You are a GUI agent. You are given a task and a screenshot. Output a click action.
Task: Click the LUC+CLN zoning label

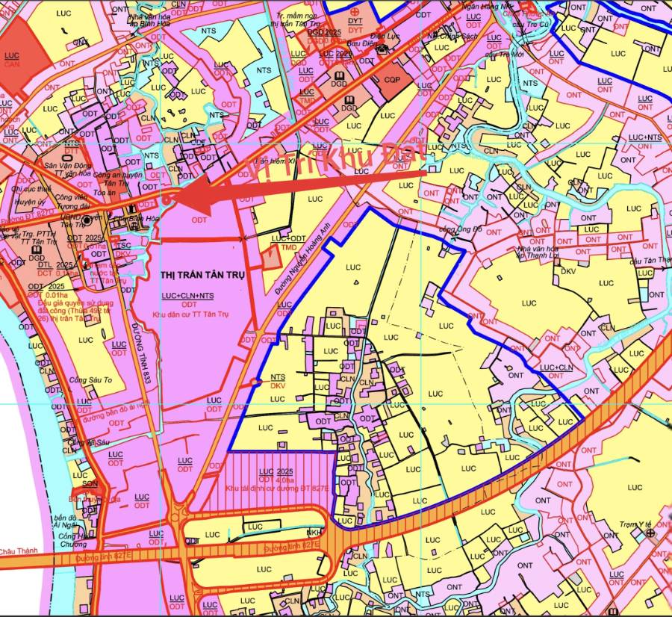(x=556, y=368)
